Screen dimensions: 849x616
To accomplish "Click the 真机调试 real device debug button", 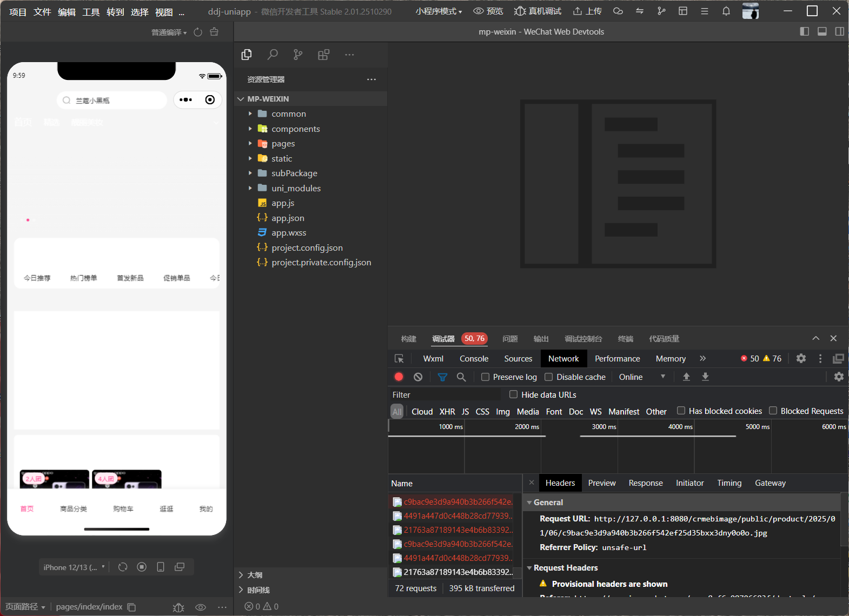I will click(538, 11).
